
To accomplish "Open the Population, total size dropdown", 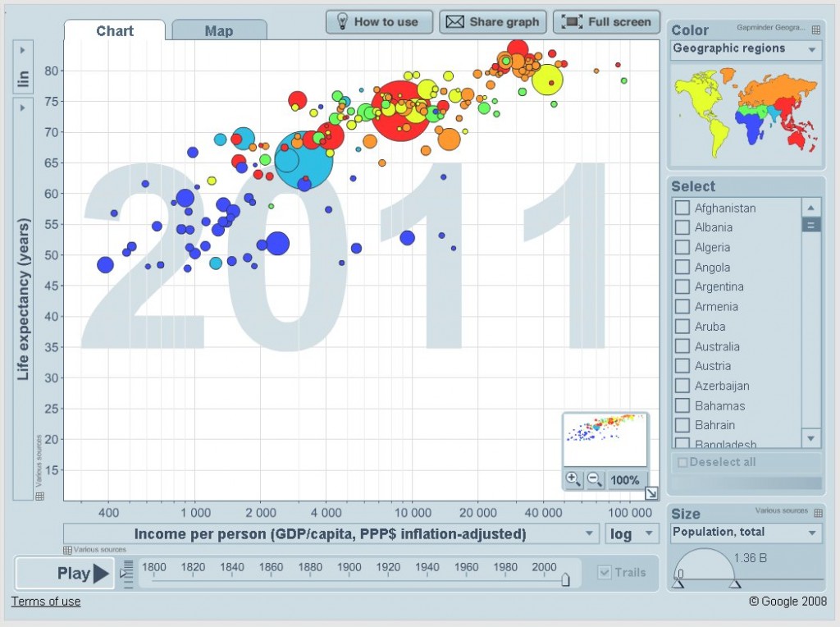I will point(745,533).
